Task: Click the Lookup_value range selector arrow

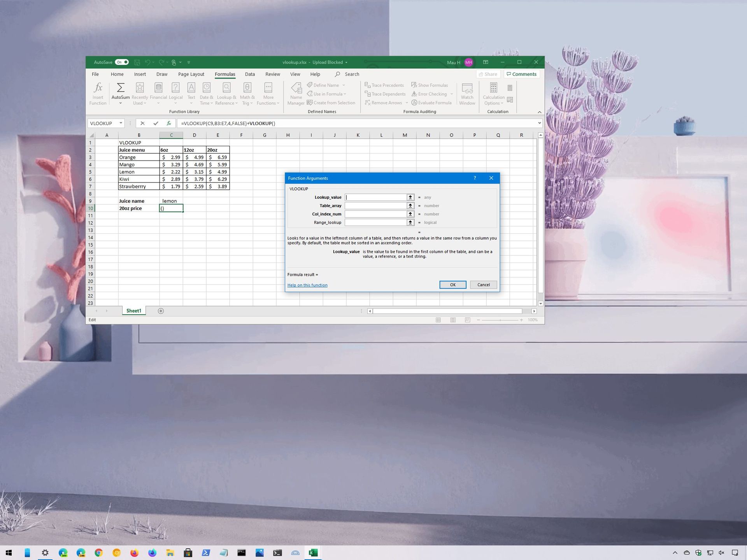Action: pyautogui.click(x=410, y=197)
